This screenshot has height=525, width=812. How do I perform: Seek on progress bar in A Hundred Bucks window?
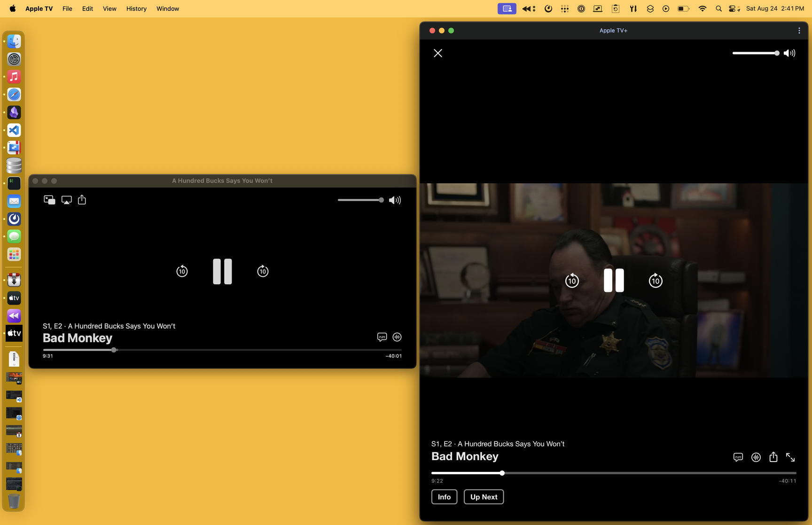(222, 350)
